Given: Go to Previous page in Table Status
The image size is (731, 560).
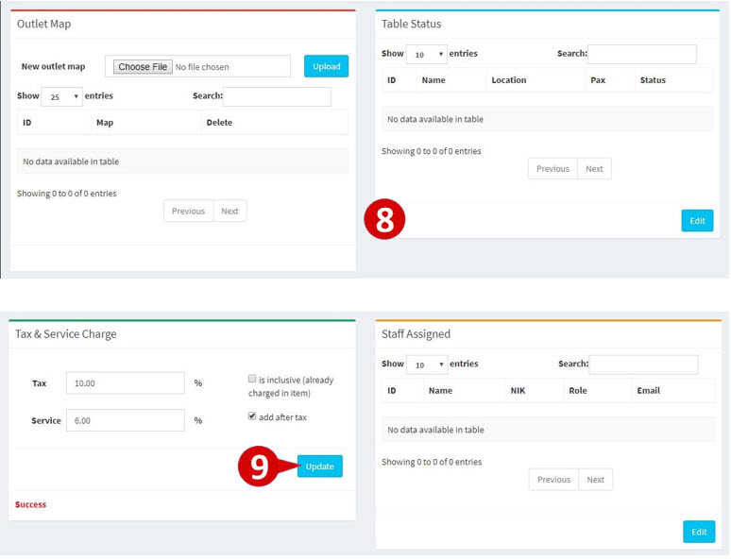Looking at the screenshot, I should (x=552, y=169).
